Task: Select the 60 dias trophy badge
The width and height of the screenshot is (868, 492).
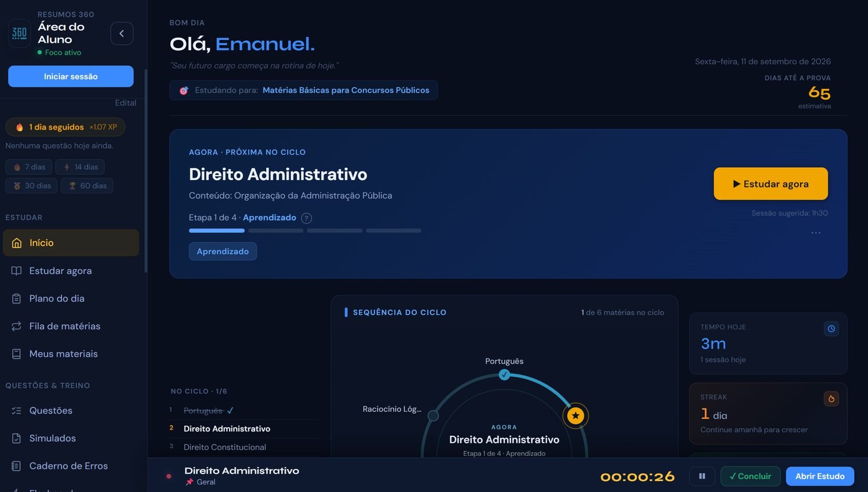Action: point(87,186)
